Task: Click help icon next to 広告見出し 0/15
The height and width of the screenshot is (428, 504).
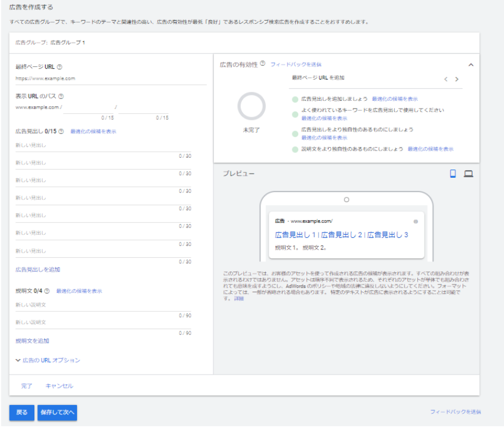Action: pos(62,132)
